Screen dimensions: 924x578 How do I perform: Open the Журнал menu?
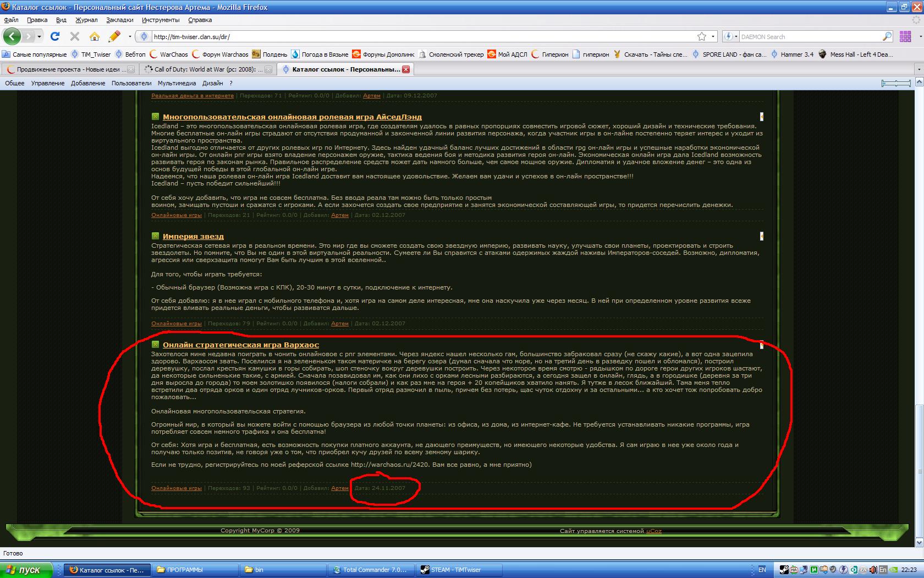click(86, 20)
